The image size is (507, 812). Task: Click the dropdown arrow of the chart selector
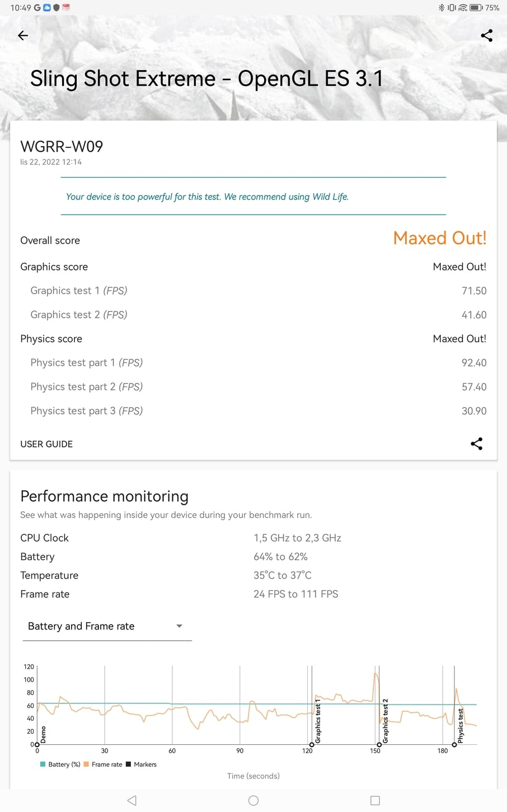click(x=179, y=626)
